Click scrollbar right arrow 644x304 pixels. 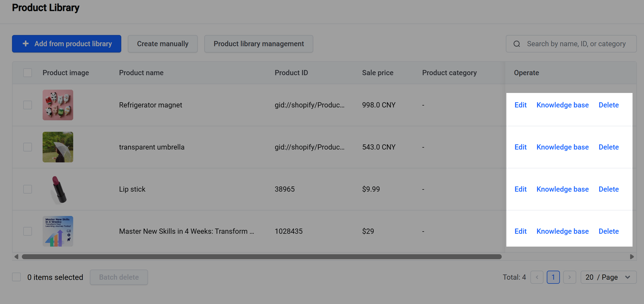pos(632,257)
